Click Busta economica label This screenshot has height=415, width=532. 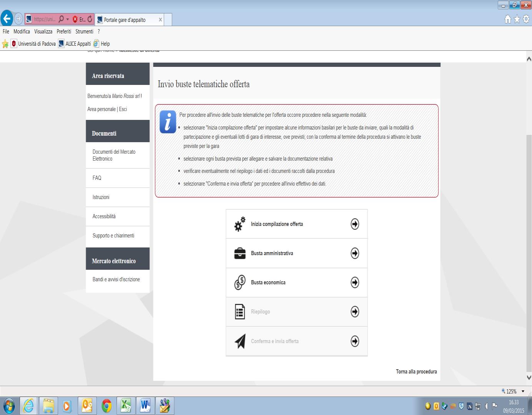[x=268, y=282]
